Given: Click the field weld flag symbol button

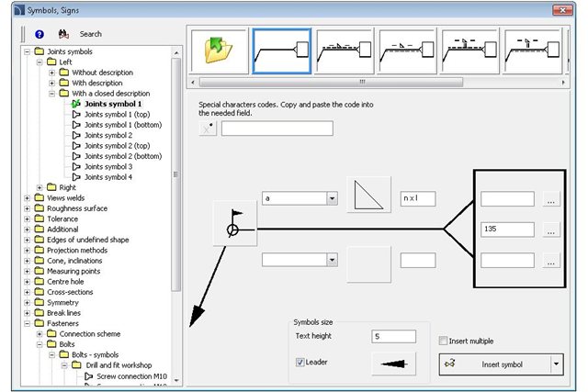Looking at the screenshot, I should [x=235, y=223].
